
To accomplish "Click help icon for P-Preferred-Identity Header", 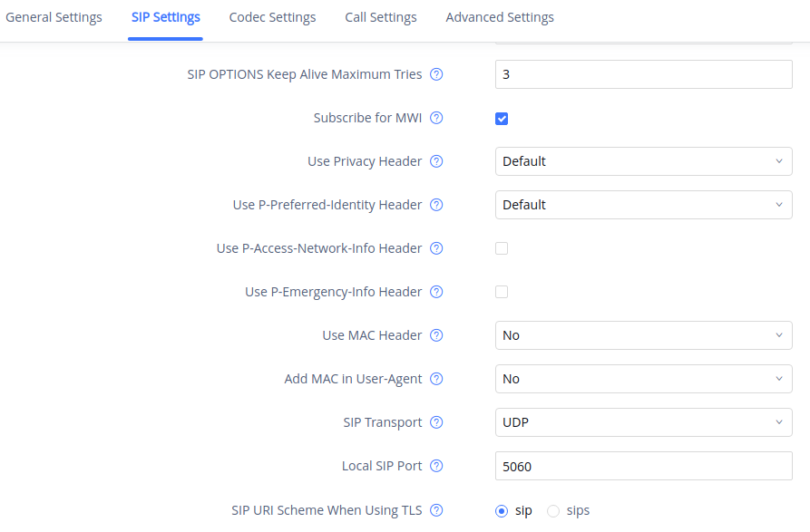I will tap(436, 205).
